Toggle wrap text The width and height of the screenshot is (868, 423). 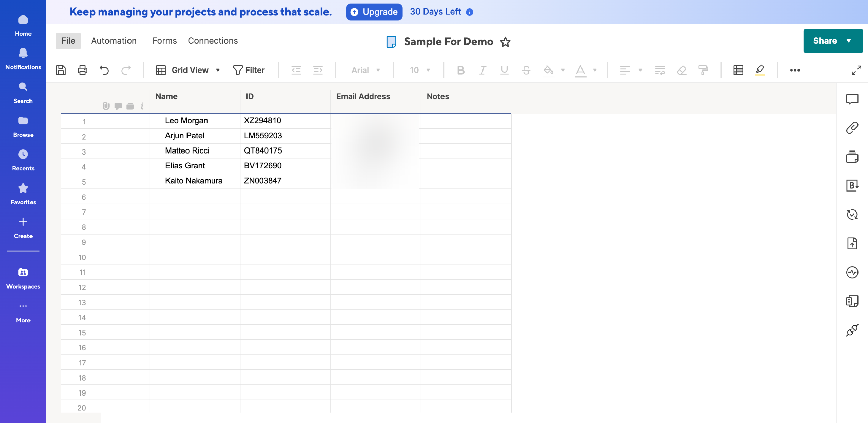(x=660, y=70)
